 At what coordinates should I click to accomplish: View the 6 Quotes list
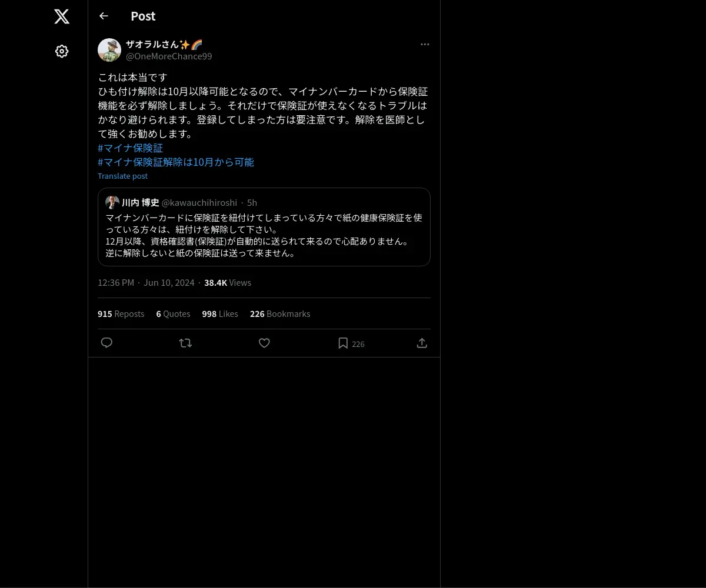173,314
